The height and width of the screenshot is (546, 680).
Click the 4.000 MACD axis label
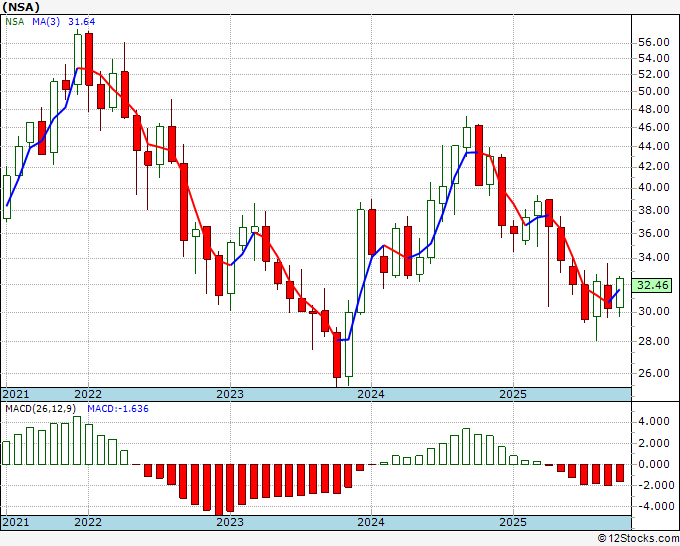654,422
